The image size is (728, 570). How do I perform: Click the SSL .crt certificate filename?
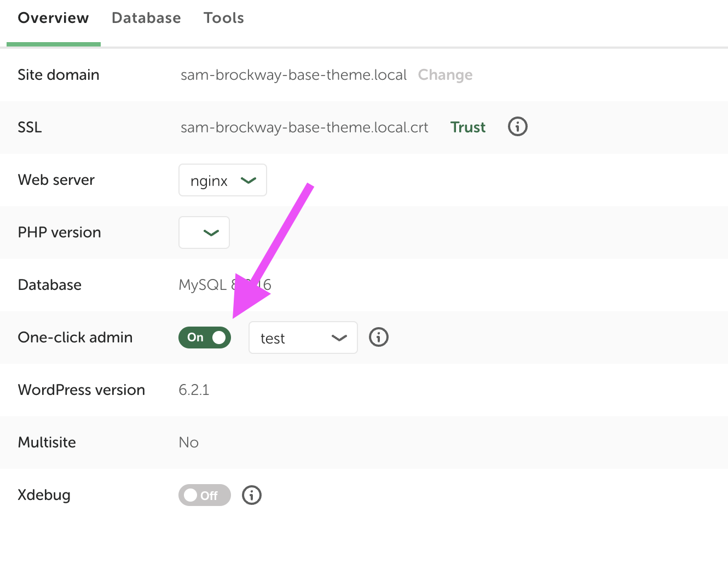click(x=304, y=127)
